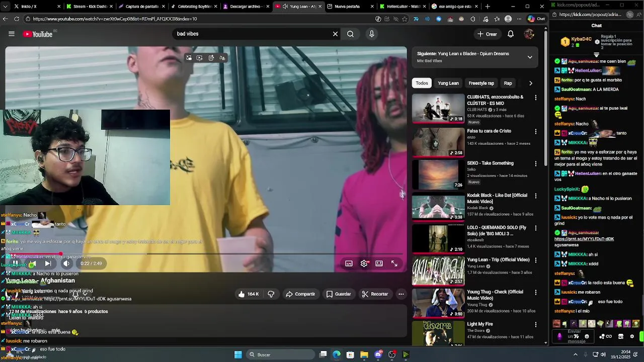Open the YouTube account avatar menu
The height and width of the screenshot is (362, 644).
point(529,34)
